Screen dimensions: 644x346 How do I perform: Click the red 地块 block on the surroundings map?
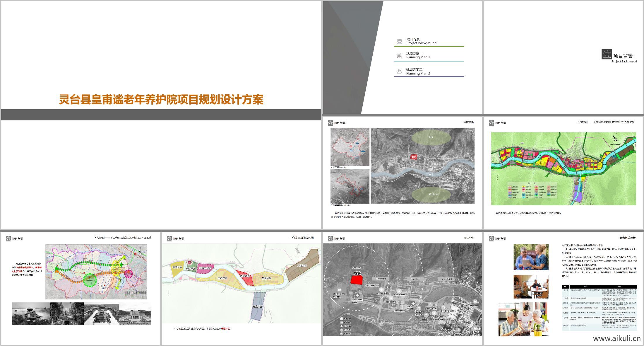(357, 280)
